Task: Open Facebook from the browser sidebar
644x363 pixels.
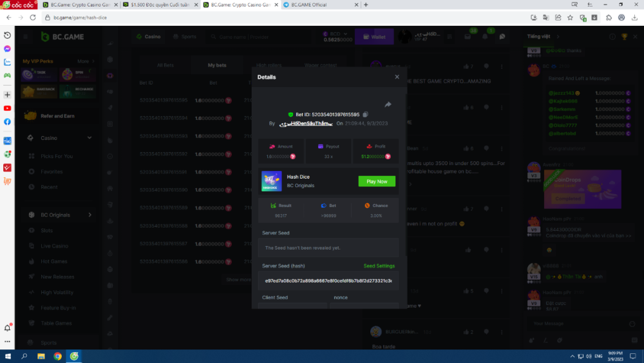Action: coord(7,122)
